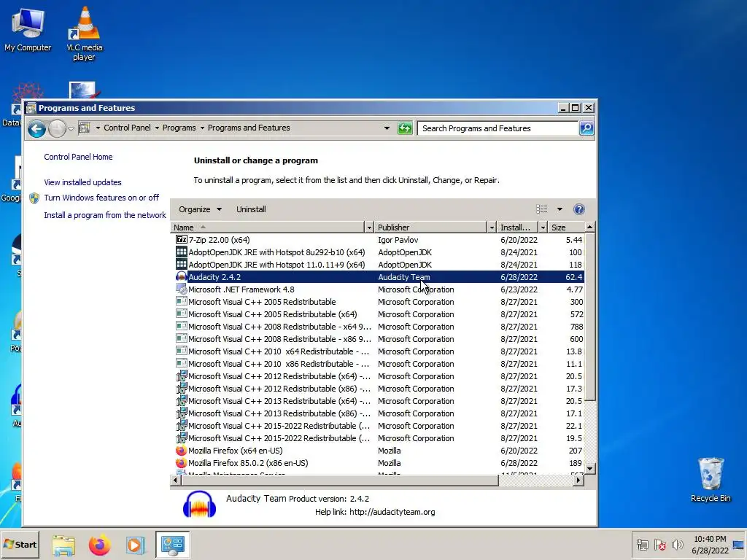Image resolution: width=747 pixels, height=560 pixels.
Task: Open View installed updates link
Action: [82, 182]
